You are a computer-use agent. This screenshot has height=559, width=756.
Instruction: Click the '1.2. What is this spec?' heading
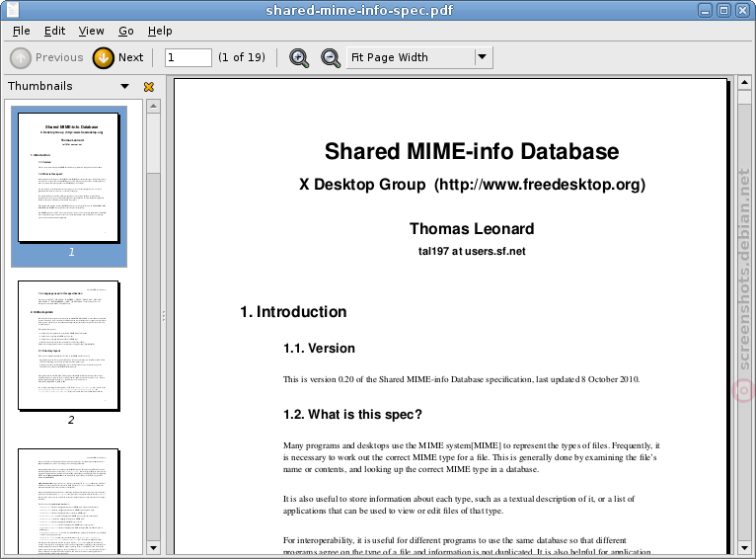[352, 415]
